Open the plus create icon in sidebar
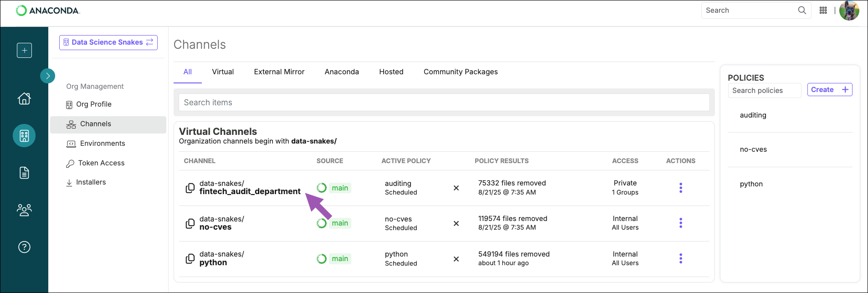Screen dimensions: 868x293 click(24, 50)
